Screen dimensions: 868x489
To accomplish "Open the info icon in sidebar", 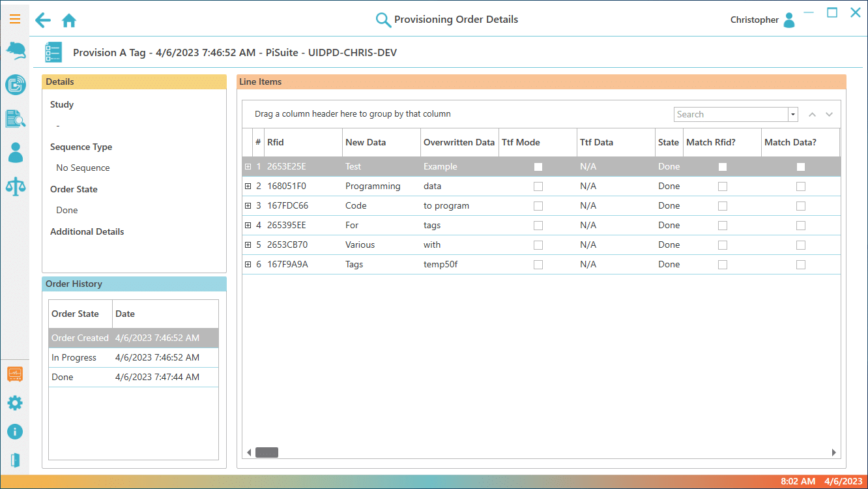I will pos(15,432).
